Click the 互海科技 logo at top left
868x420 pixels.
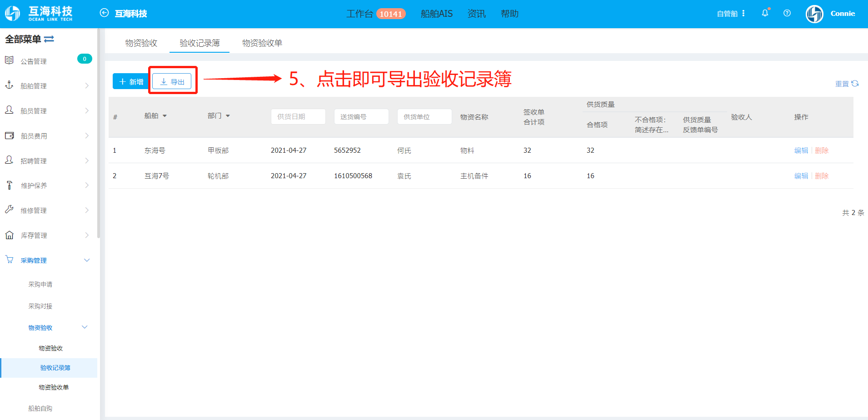pos(39,14)
